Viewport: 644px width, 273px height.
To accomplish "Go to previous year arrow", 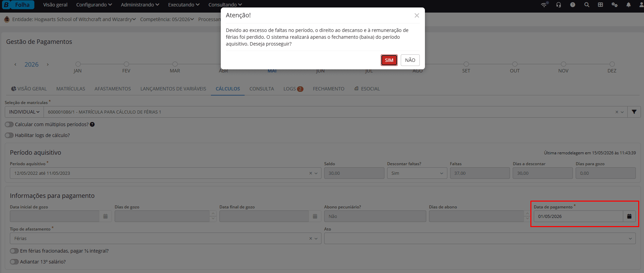I will [15, 65].
